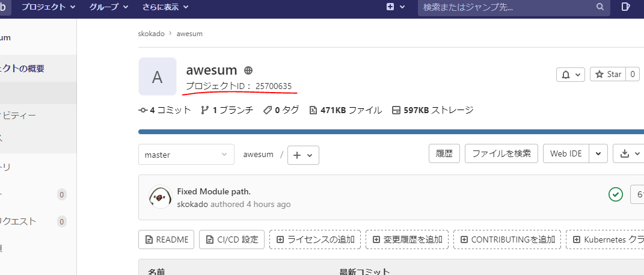Screen dimensions: 644x275
Task: Open the プロジェクト menu in top bar
Action: [x=49, y=7]
